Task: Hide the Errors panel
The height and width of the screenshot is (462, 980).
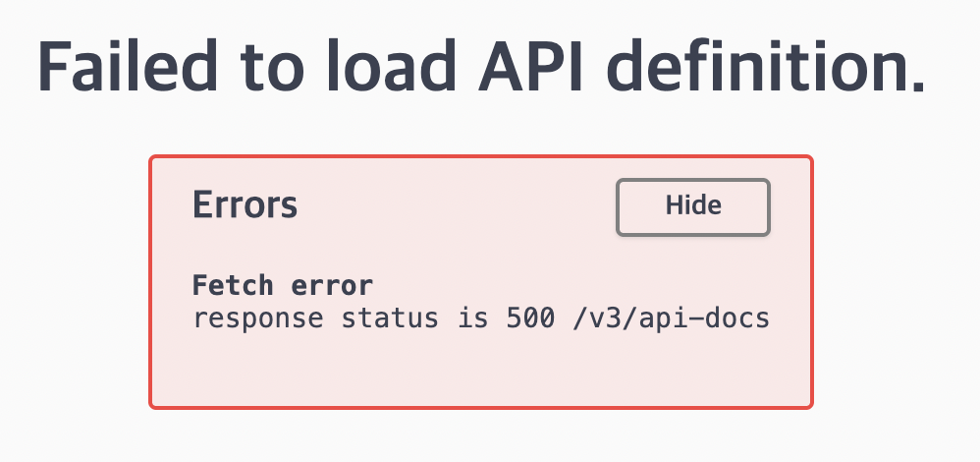Action: coord(692,206)
